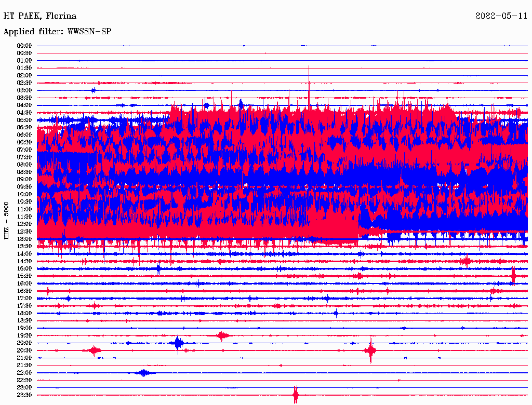Click the 20:30 time label

pyautogui.click(x=24, y=350)
